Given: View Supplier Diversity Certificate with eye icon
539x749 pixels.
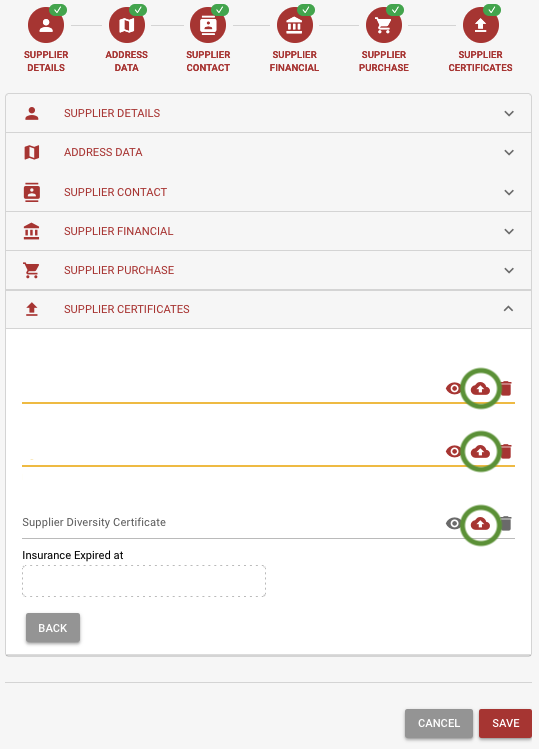Looking at the screenshot, I should coord(453,524).
